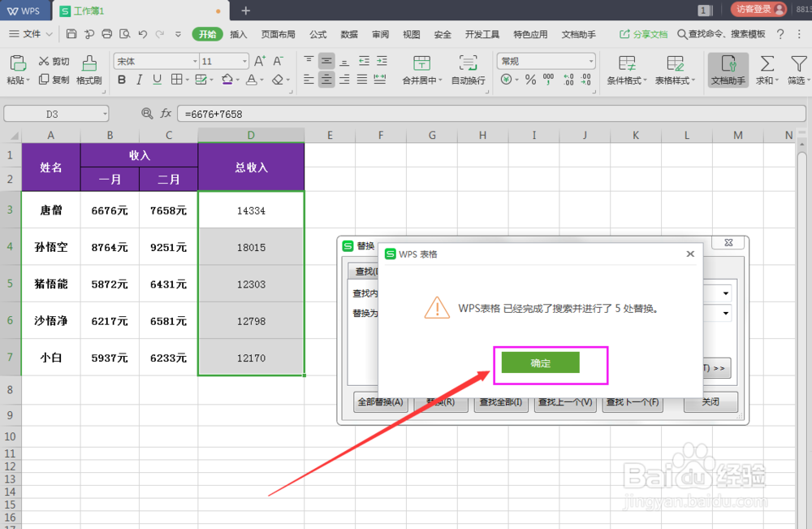Toggle Wrap Text (自动换行)
The width and height of the screenshot is (812, 529).
point(469,70)
